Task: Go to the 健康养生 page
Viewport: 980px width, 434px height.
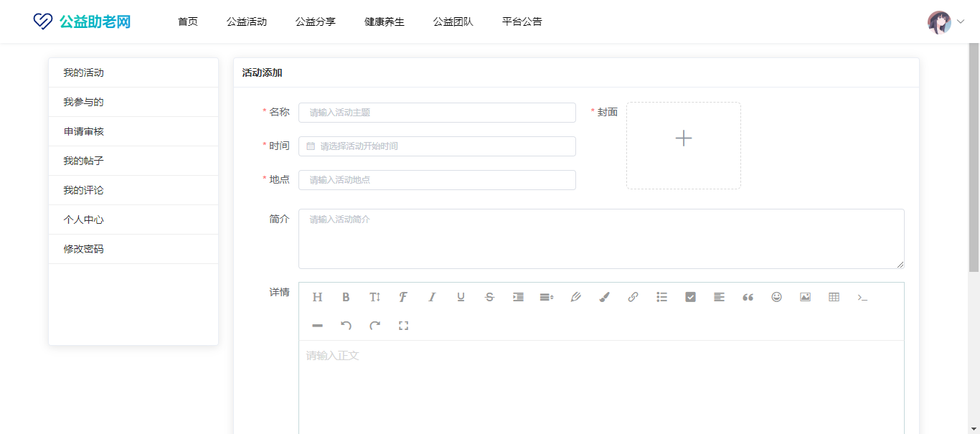Action: (x=384, y=22)
